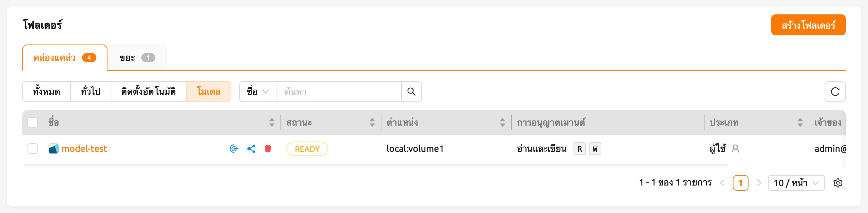
Task: Sort by the สถานะ column arrows
Action: [x=372, y=122]
